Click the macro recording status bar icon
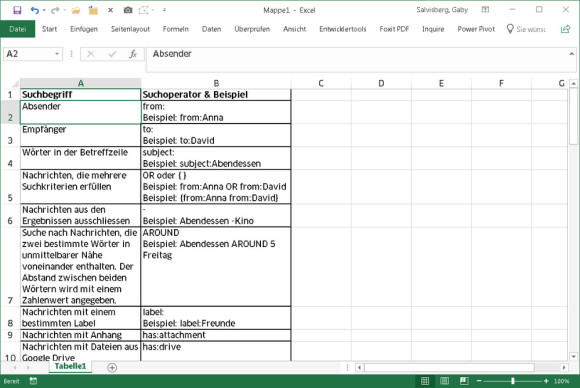This screenshot has width=580, height=388. coord(33,381)
